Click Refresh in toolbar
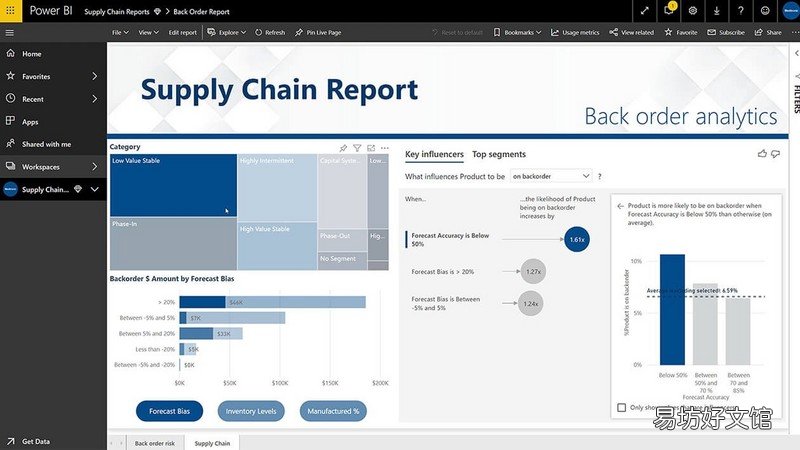 click(x=270, y=32)
